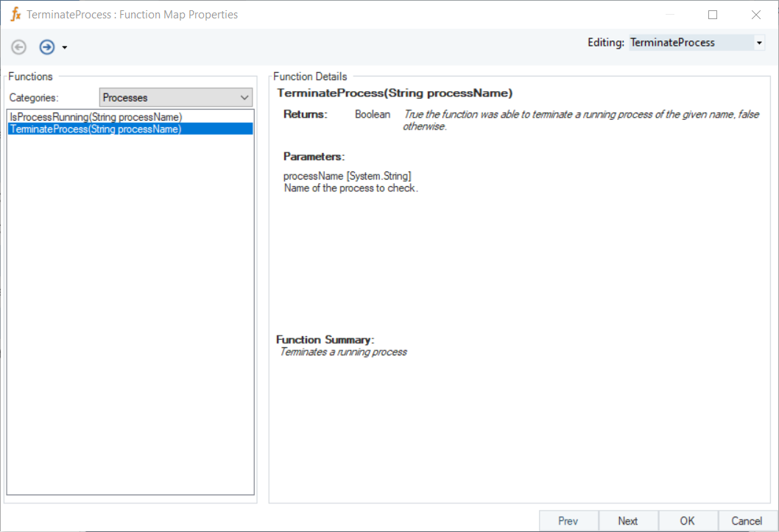Close the Function Map Properties window
779x532 pixels.
pos(756,15)
